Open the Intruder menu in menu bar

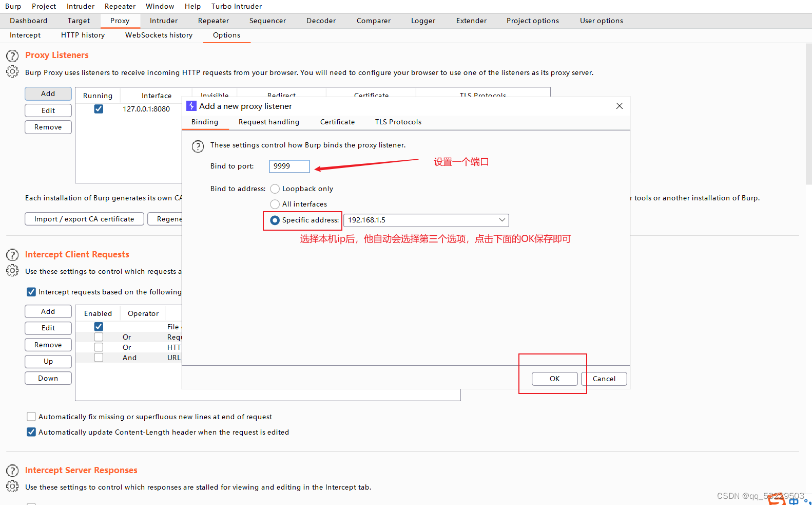coord(81,6)
